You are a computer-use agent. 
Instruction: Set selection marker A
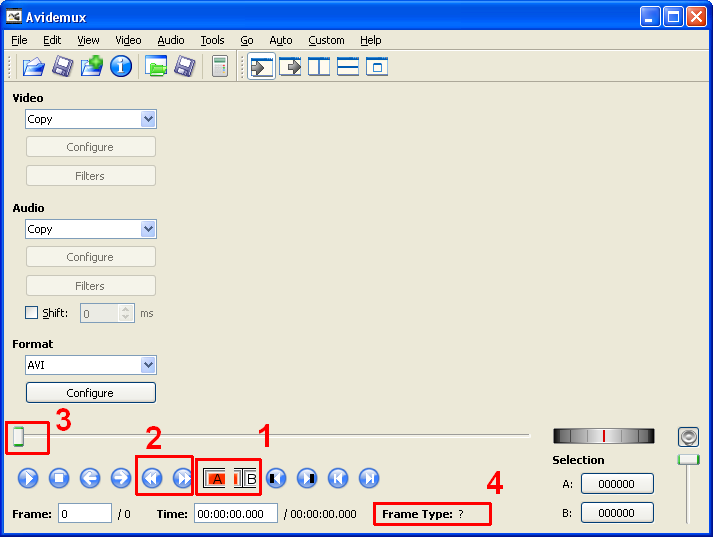point(214,478)
